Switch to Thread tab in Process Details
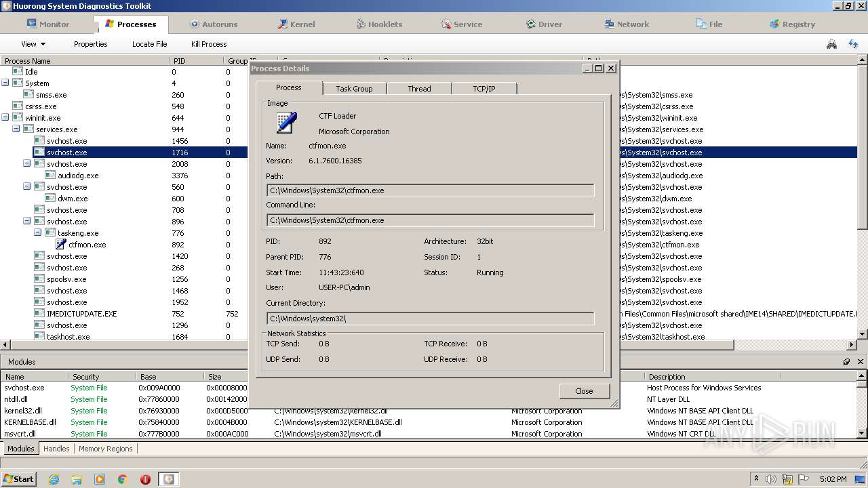Screen dimensions: 868x488 click(x=419, y=89)
